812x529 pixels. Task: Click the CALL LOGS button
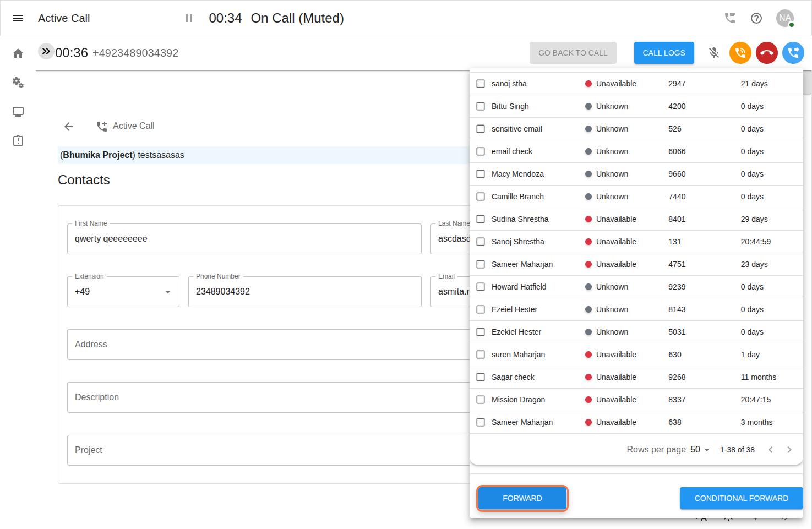click(x=663, y=53)
